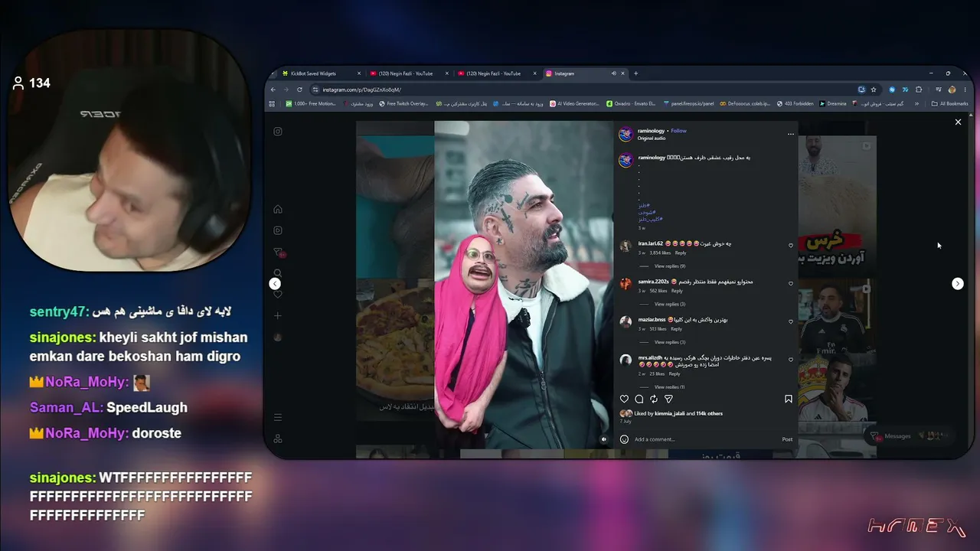
Task: Open kimmia_jalali profile from Liked by
Action: pyautogui.click(x=670, y=413)
